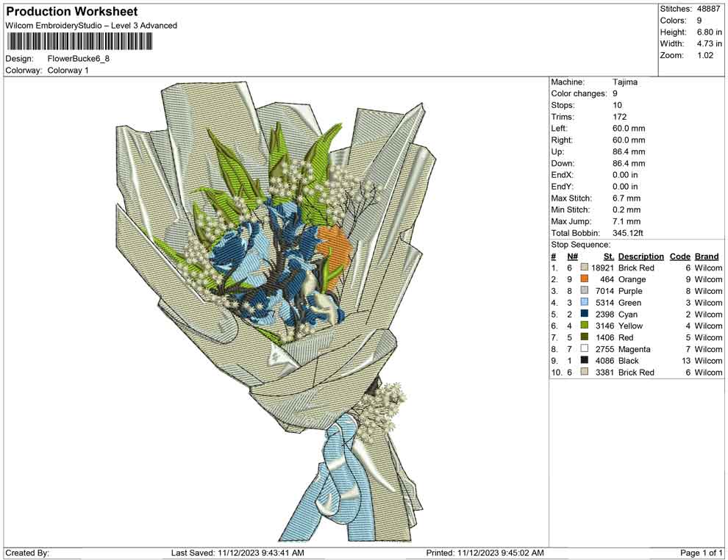Click the Yellow green swatch in stop 6
This screenshot has height=560, width=728.
(584, 326)
